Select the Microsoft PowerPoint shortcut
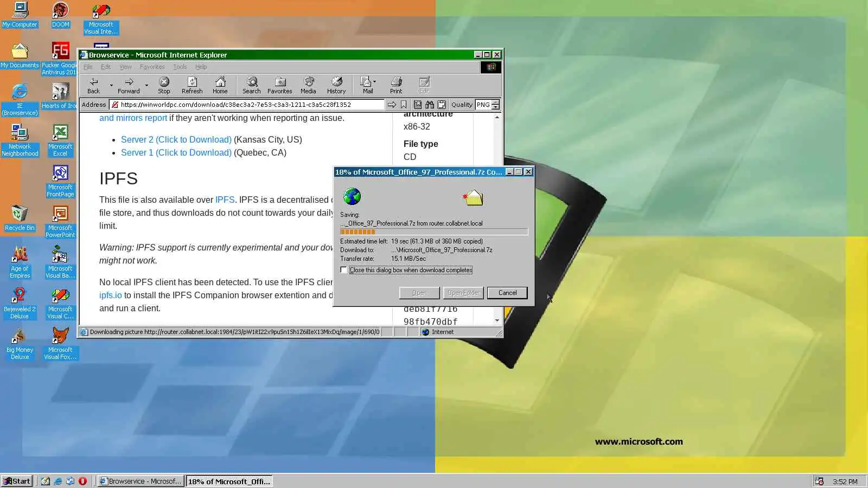 pos(60,222)
